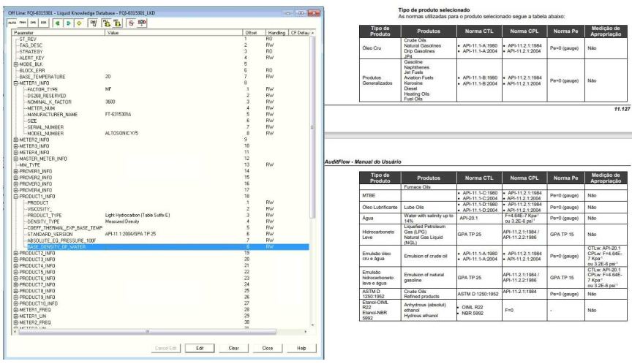Click the Clear button
The width and height of the screenshot is (632, 364).
(x=234, y=349)
